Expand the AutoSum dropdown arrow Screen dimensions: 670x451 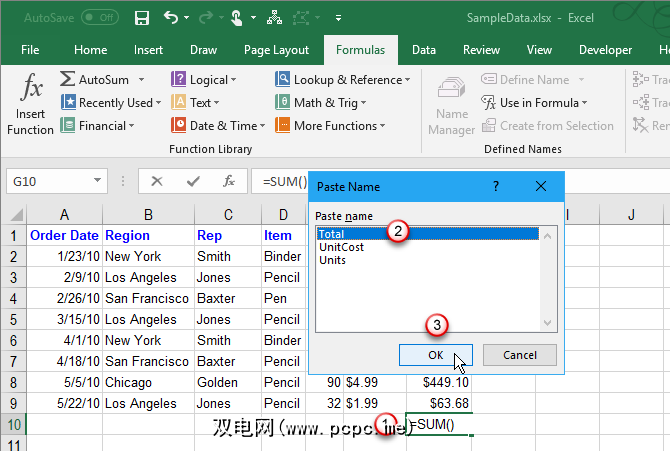tap(142, 80)
